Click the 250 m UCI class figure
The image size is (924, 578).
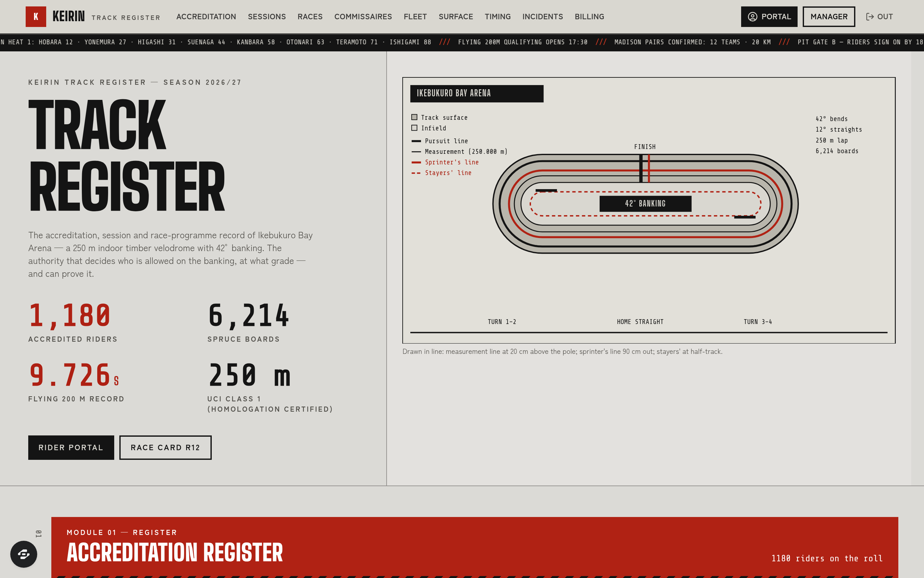[x=250, y=375]
